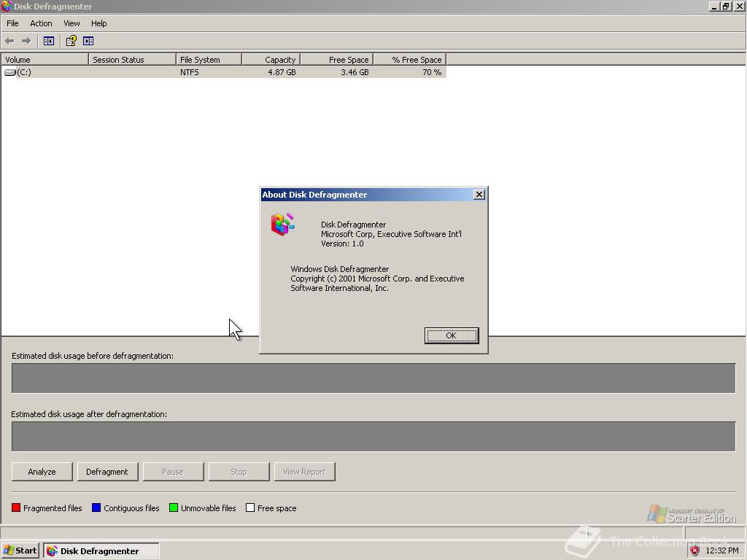Open the Help menu
Screen dimensions: 747x560
(98, 23)
